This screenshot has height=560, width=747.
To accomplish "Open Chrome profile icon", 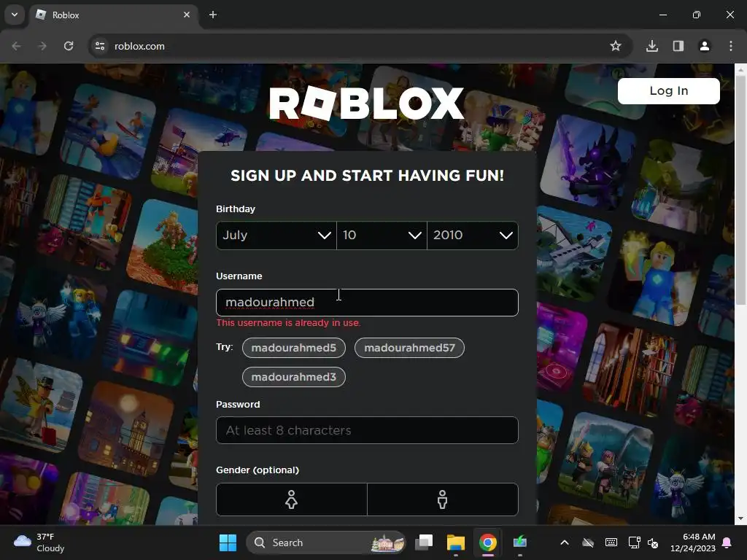I will click(x=705, y=46).
